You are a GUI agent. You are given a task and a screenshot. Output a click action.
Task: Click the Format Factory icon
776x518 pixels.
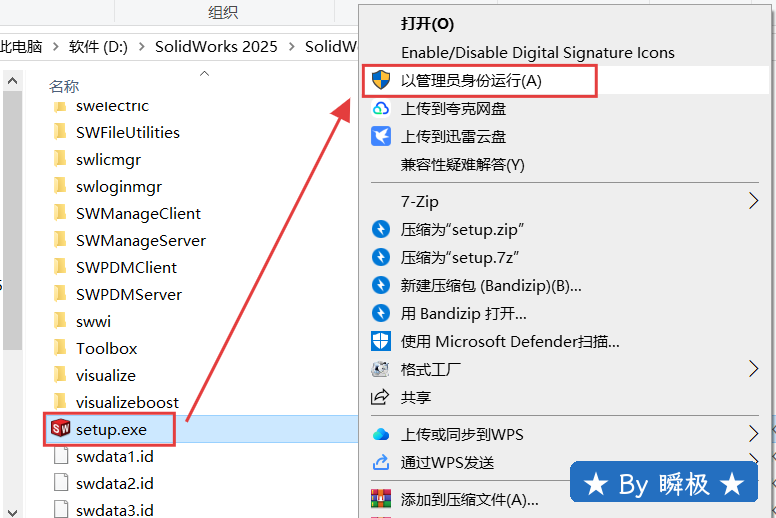pos(380,369)
